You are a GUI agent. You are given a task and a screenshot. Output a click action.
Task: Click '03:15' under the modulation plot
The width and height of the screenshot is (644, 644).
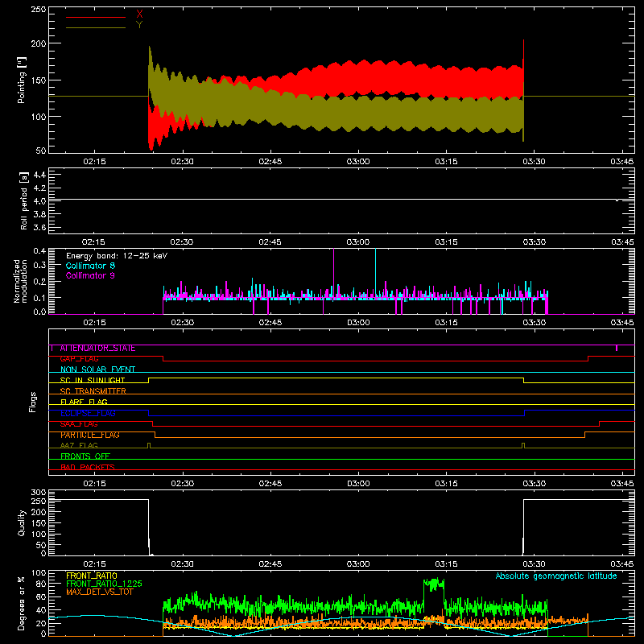446,323
